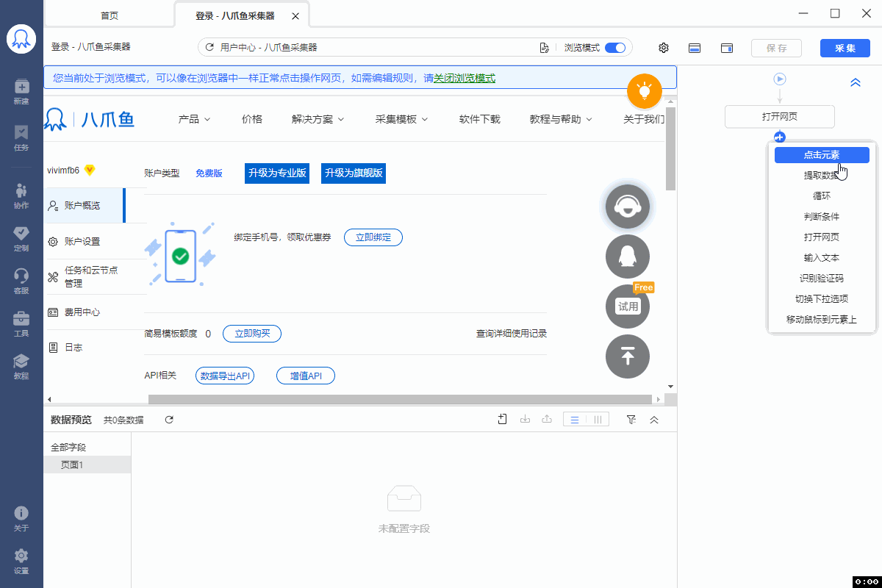Click the 立即购买 button

click(252, 334)
